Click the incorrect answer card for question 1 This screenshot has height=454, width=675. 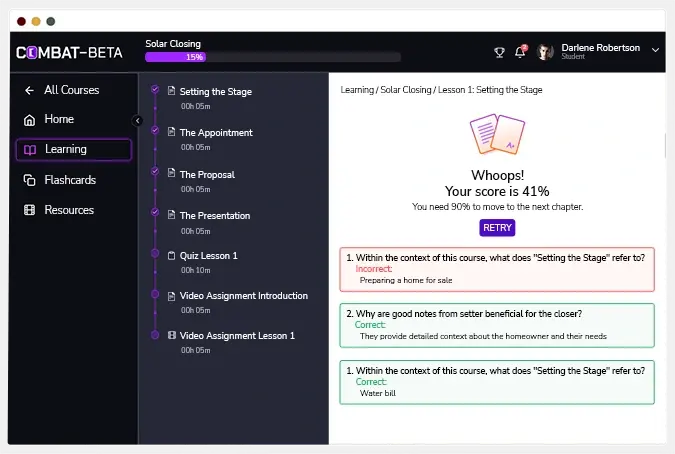point(496,269)
